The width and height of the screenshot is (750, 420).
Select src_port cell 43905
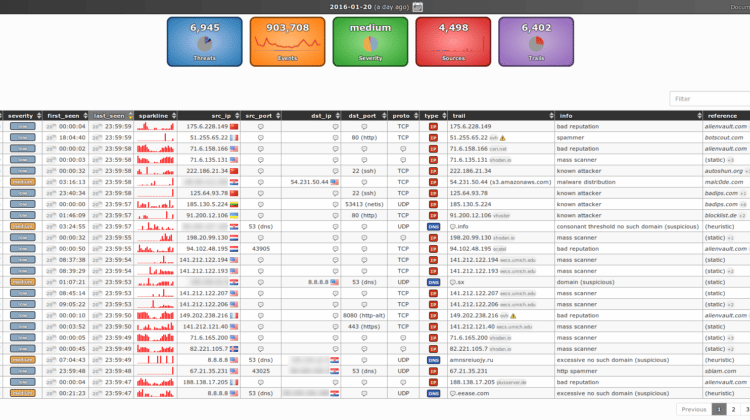261,249
